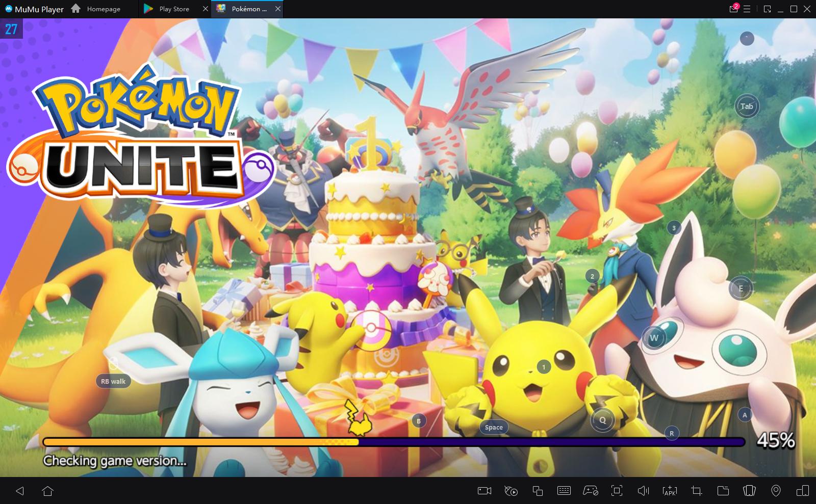This screenshot has width=816, height=504.
Task: Open the operation recorder (mouse play icon)
Action: click(511, 491)
